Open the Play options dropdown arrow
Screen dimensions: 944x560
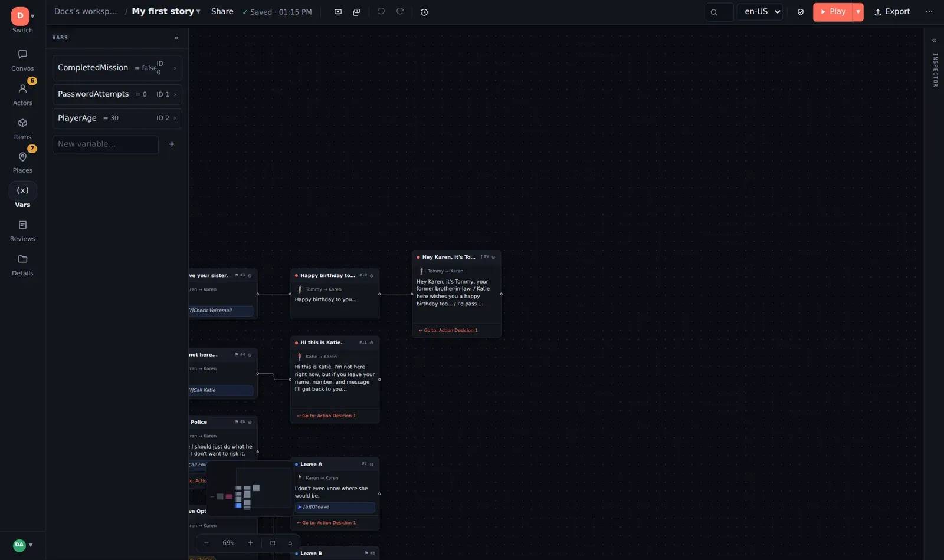point(858,12)
